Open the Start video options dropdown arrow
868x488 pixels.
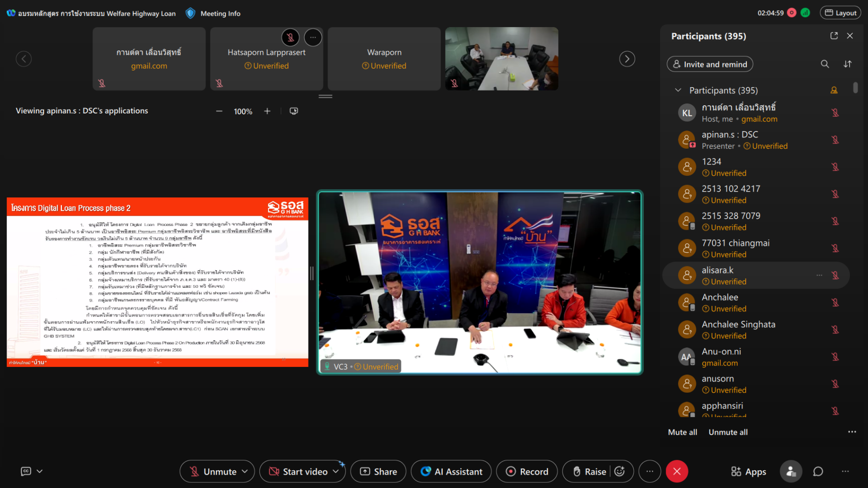pos(336,471)
